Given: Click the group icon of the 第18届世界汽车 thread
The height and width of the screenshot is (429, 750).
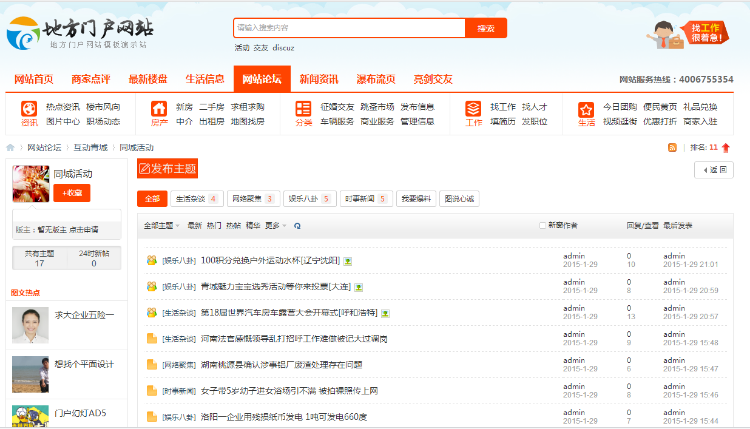Looking at the screenshot, I should 152,312.
